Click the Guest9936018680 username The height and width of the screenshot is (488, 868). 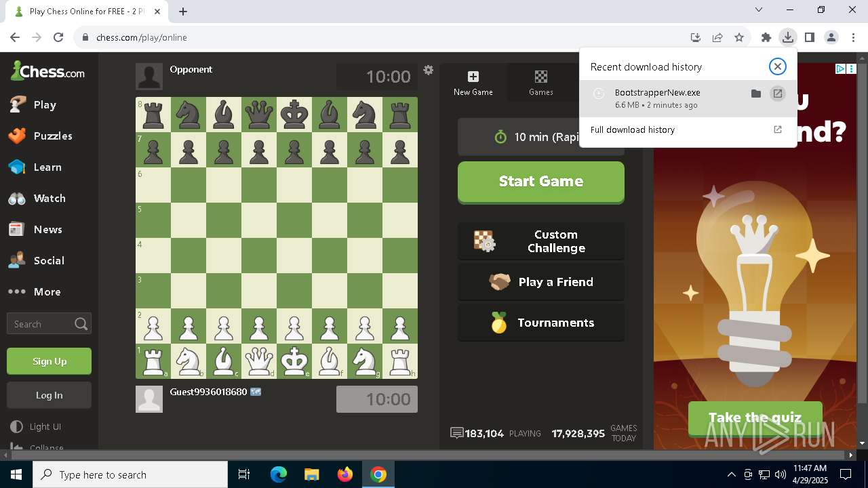point(208,392)
